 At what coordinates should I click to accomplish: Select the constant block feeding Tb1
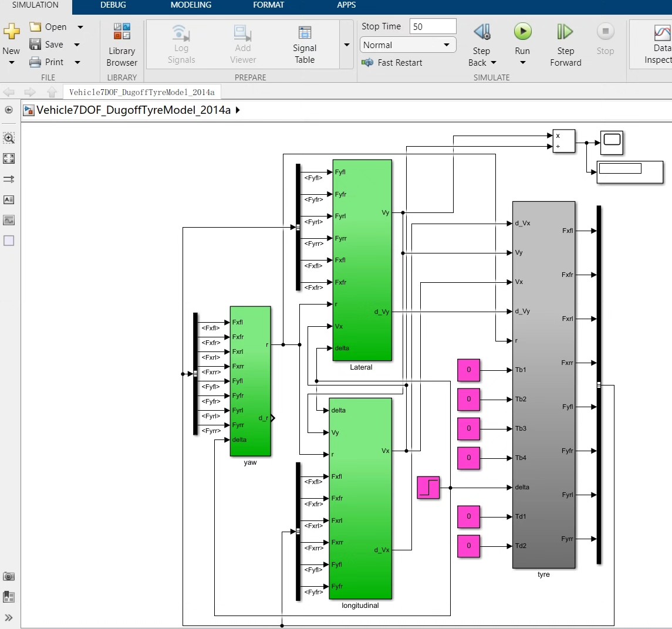[x=468, y=370]
